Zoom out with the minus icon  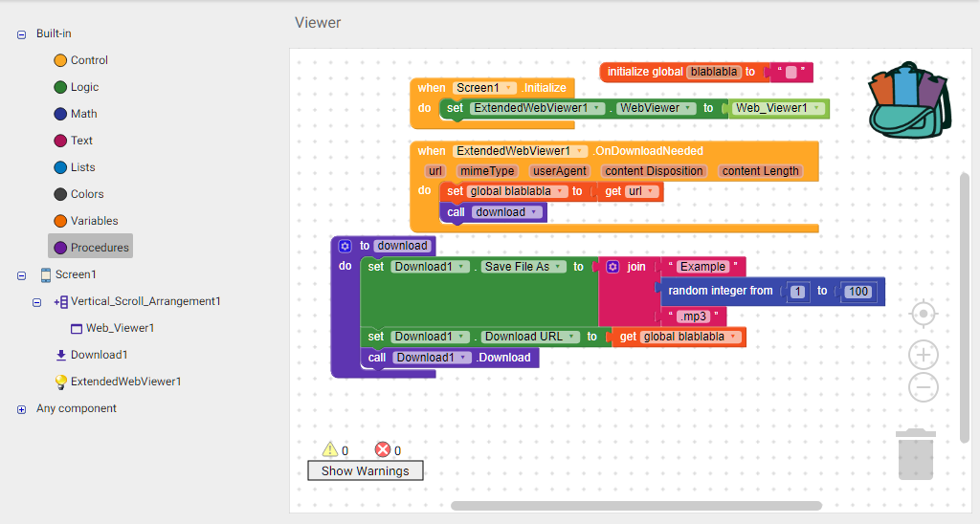pos(923,387)
